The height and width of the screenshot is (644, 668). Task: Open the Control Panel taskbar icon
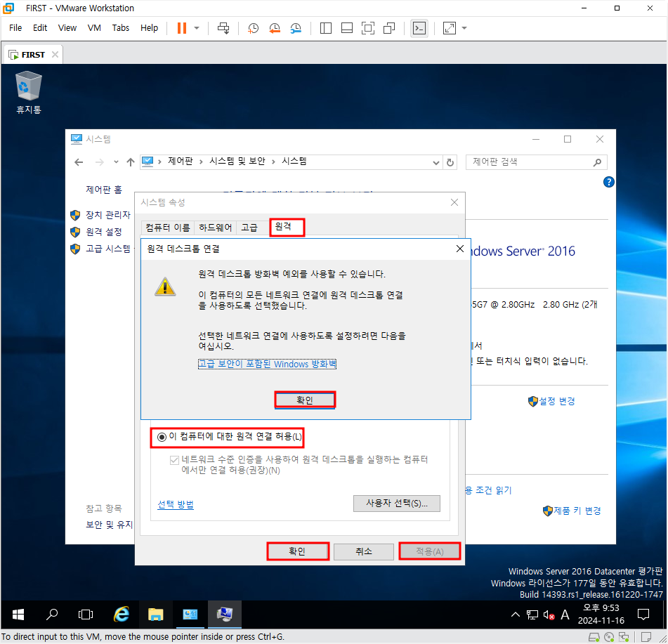point(190,615)
